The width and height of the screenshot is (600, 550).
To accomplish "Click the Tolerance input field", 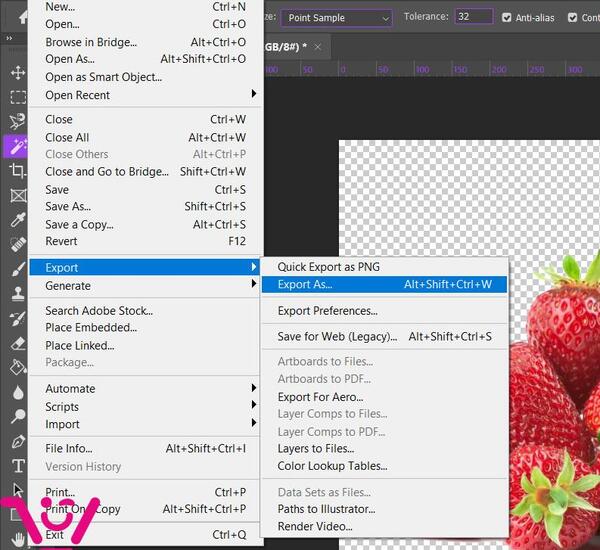I will [x=474, y=16].
